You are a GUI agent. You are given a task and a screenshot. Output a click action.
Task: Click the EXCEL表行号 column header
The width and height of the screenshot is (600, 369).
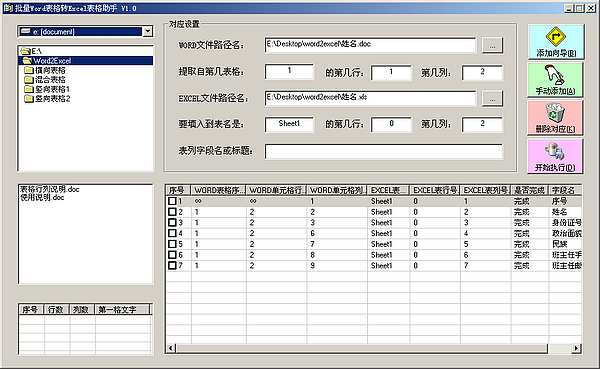tap(435, 190)
